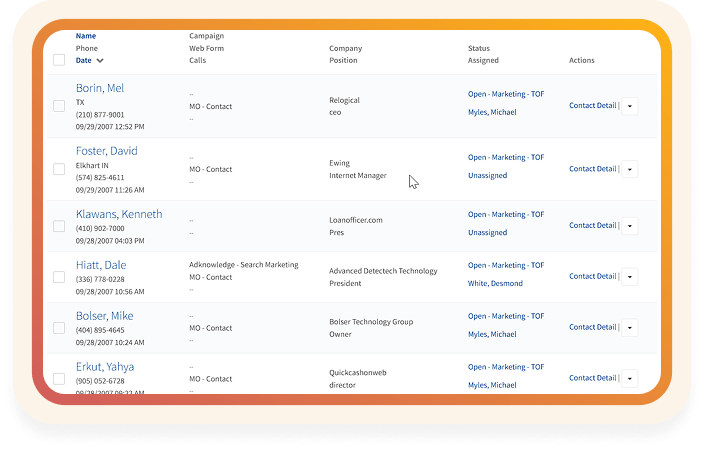704x450 pixels.
Task: View Contact Detail for Klawans, Kenneth
Action: pyautogui.click(x=593, y=225)
